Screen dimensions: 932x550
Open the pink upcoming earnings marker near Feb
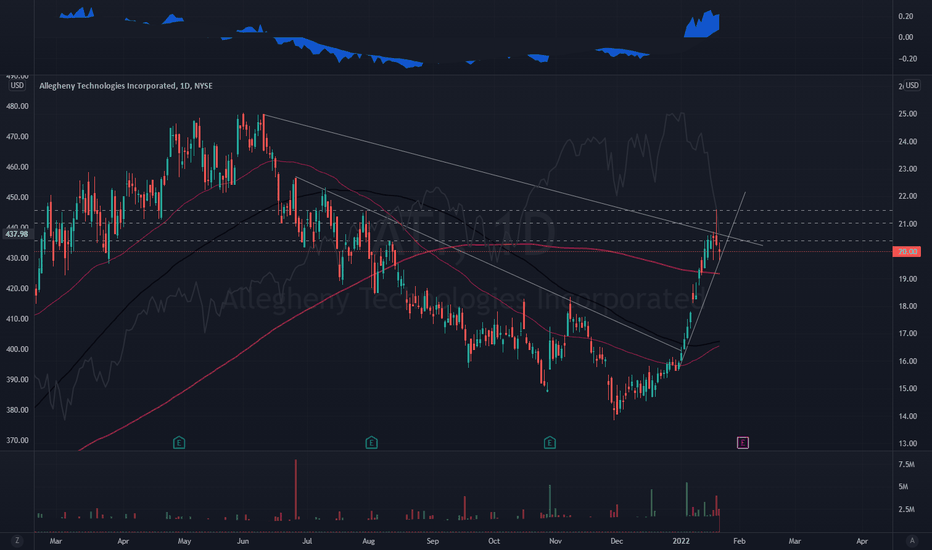(x=742, y=442)
